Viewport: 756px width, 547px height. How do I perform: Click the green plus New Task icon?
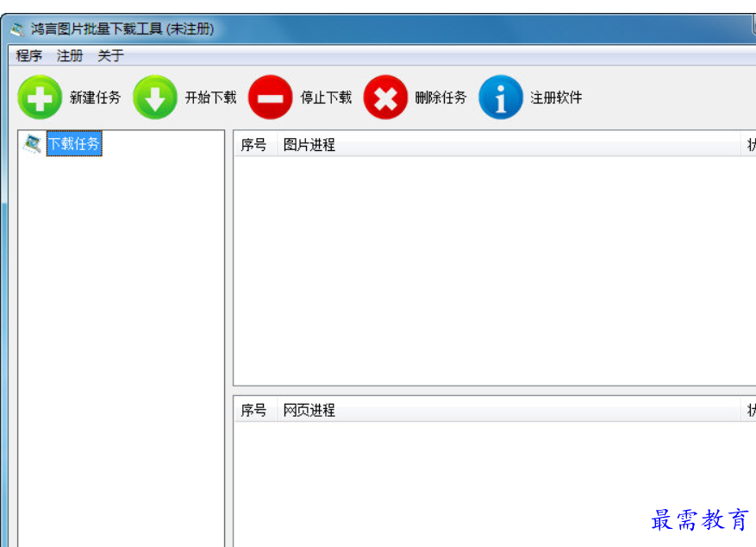click(x=40, y=97)
